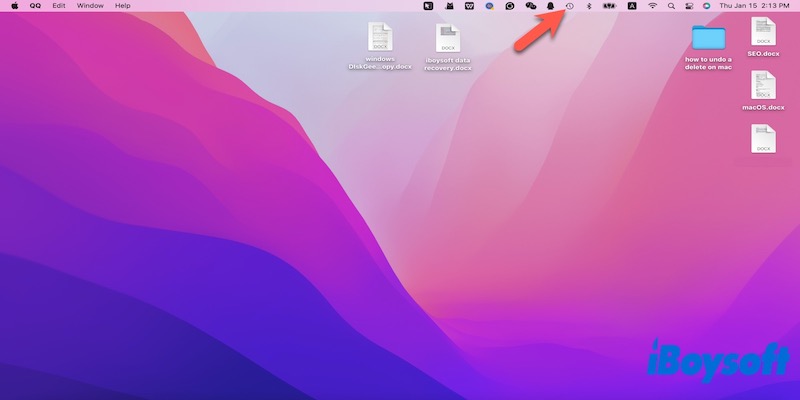Open the QQ application menu

(x=35, y=6)
